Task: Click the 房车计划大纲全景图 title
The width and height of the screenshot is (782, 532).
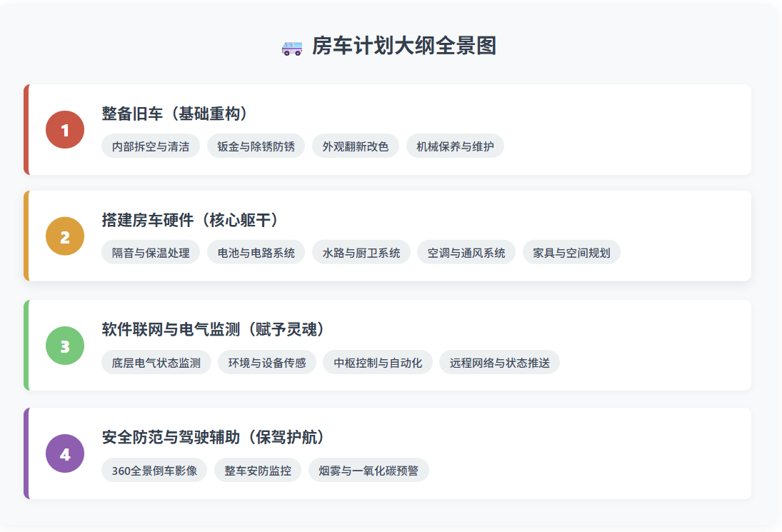Action: (403, 46)
